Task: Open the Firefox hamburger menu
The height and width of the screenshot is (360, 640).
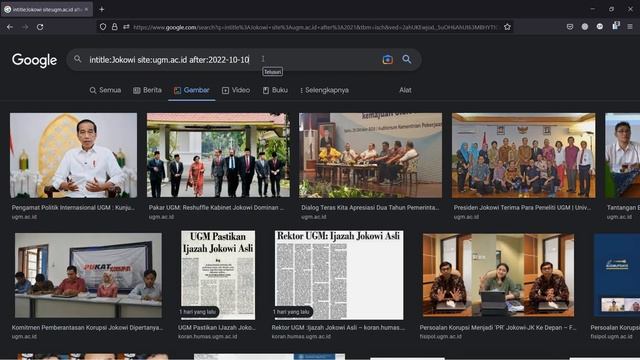Action: pyautogui.click(x=630, y=27)
